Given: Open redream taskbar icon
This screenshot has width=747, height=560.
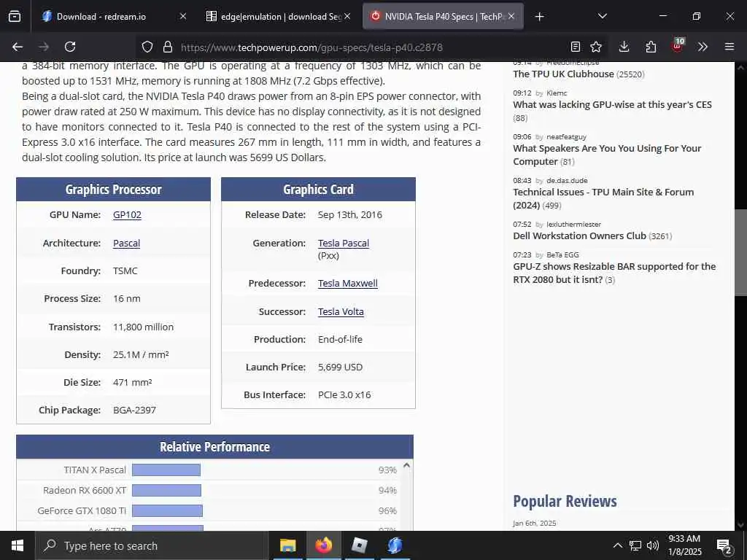Looking at the screenshot, I should [395, 545].
